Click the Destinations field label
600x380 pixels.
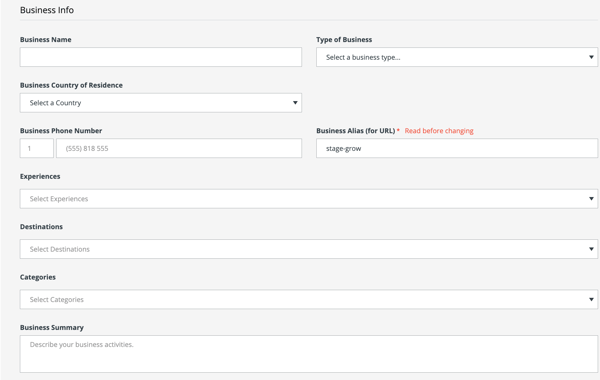pyautogui.click(x=41, y=227)
